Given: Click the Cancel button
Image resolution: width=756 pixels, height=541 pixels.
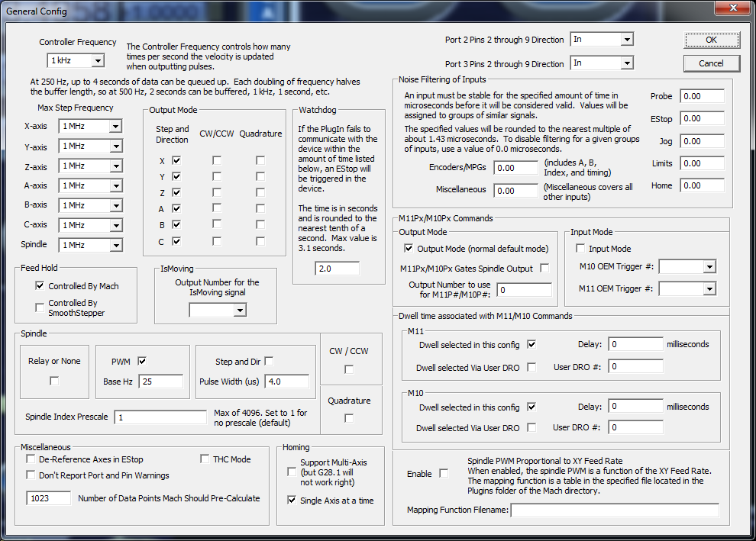Looking at the screenshot, I should (x=711, y=63).
